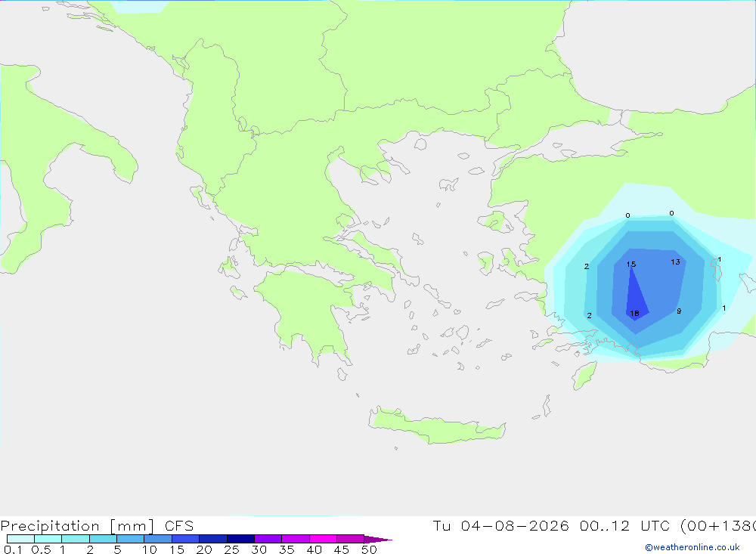
Task: Click the '30' legend scale label
Action: click(x=259, y=549)
